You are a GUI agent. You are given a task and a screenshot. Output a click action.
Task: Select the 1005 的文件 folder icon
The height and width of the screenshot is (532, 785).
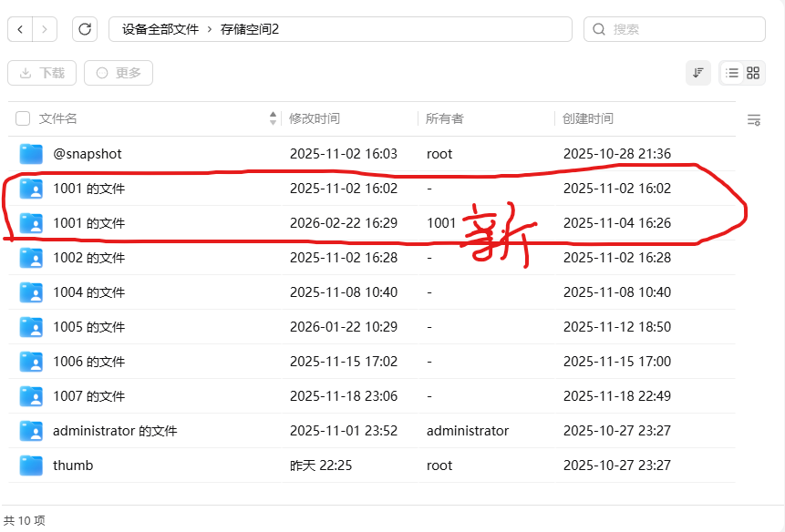31,327
